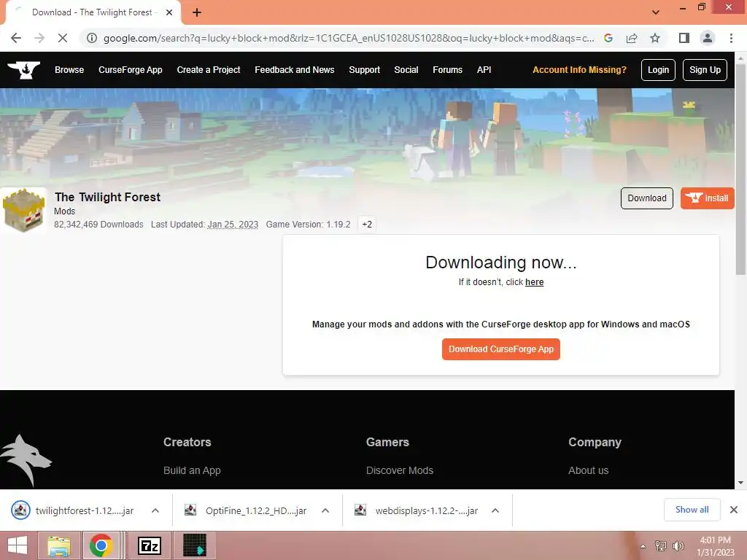Click the 'here' download retry link
Screen dimensions: 747x560
click(534, 282)
